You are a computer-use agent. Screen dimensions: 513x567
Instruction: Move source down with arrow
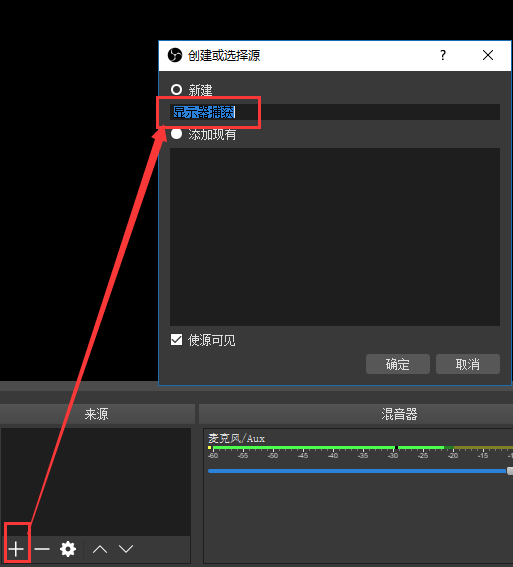coord(126,549)
